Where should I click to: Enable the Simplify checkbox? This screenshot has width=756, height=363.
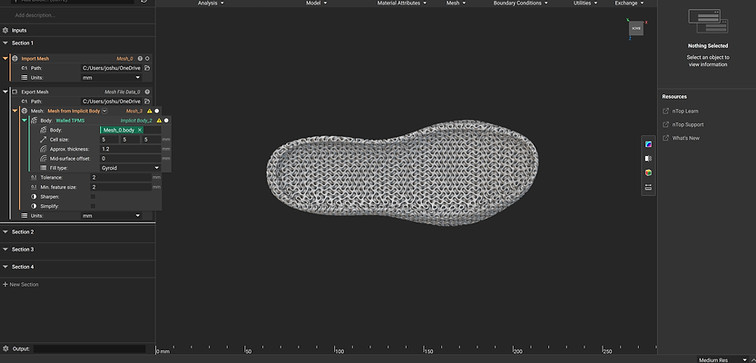coord(93,206)
